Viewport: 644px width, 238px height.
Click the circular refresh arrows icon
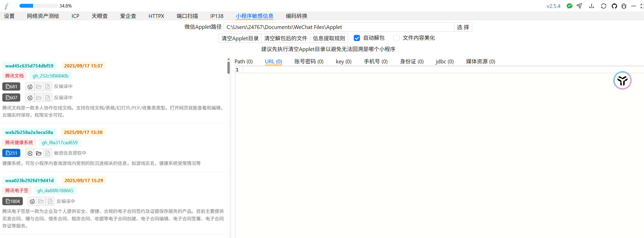603,6
